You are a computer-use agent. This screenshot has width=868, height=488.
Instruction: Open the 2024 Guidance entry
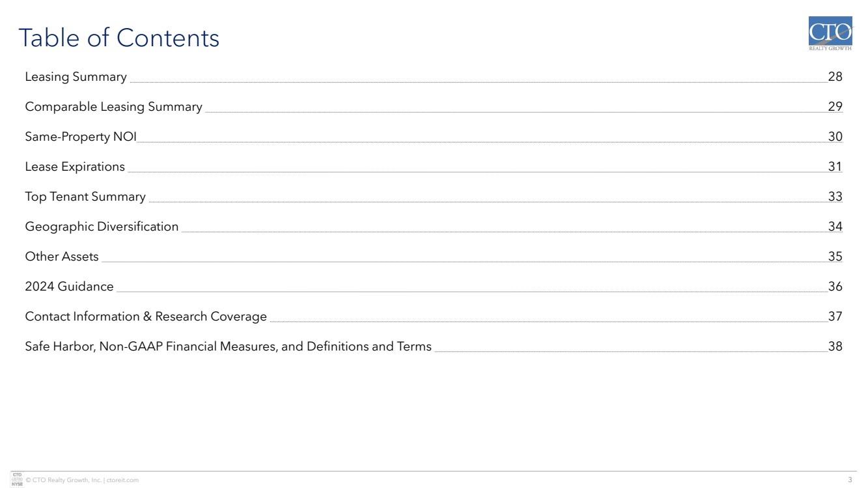coord(69,287)
